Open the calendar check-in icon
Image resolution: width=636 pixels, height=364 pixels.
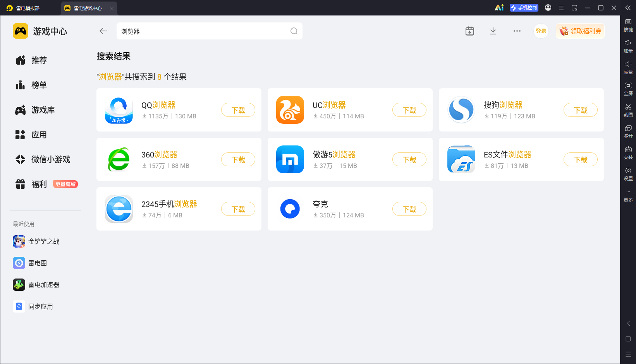click(x=470, y=31)
